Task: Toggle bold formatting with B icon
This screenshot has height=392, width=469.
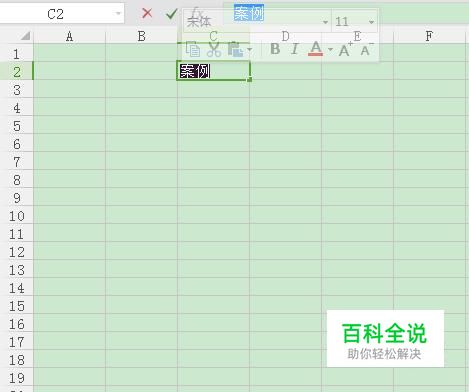Action: click(275, 49)
